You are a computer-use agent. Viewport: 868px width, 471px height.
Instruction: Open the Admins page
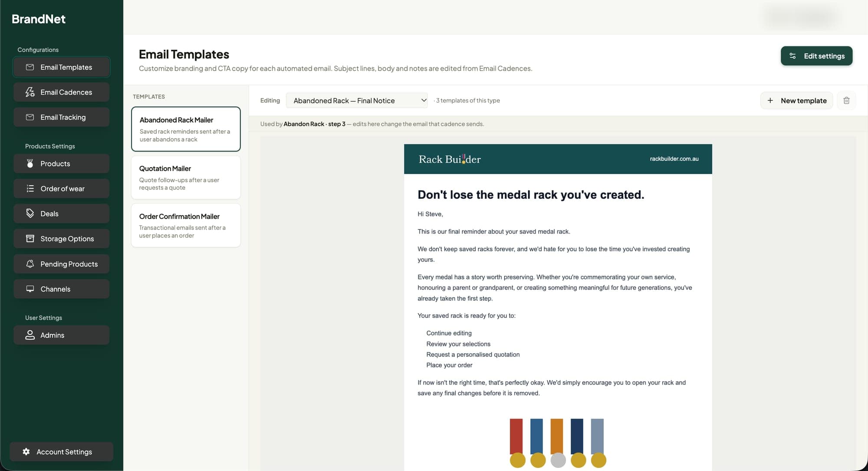[x=61, y=335]
